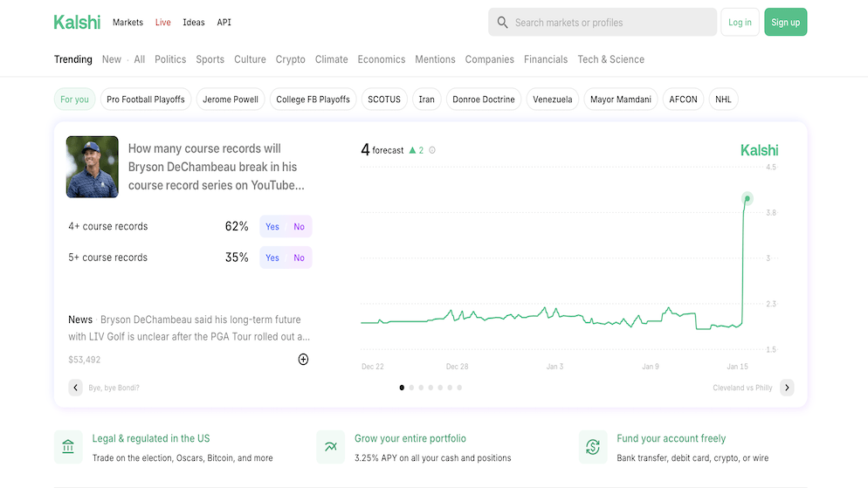The width and height of the screenshot is (868, 488).
Task: Switch to the Crypto tab
Action: pyautogui.click(x=291, y=59)
